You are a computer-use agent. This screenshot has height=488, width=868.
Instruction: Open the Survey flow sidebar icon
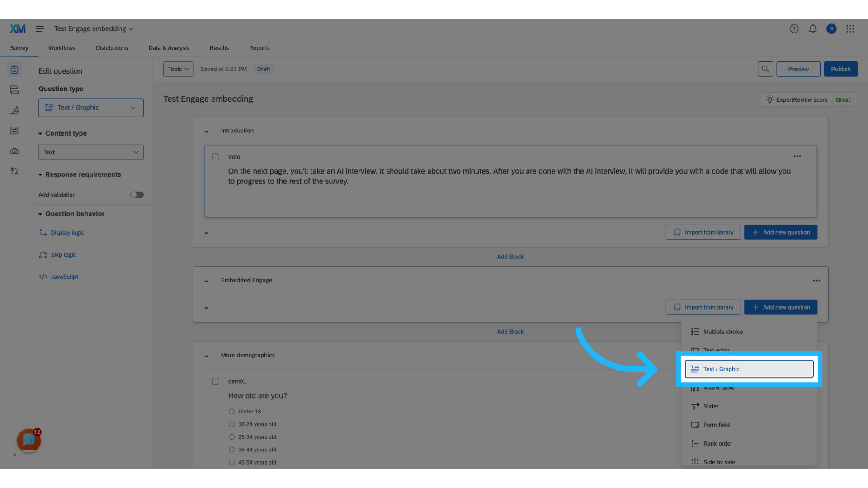14,90
